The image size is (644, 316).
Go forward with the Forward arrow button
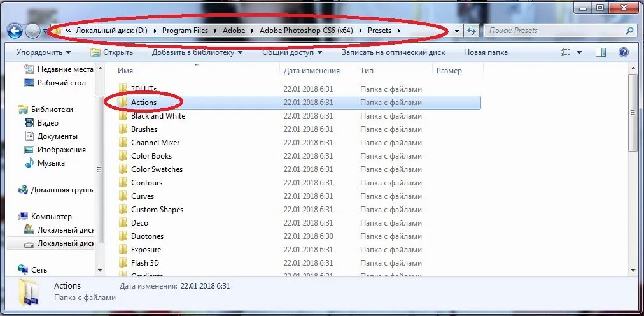[32, 31]
